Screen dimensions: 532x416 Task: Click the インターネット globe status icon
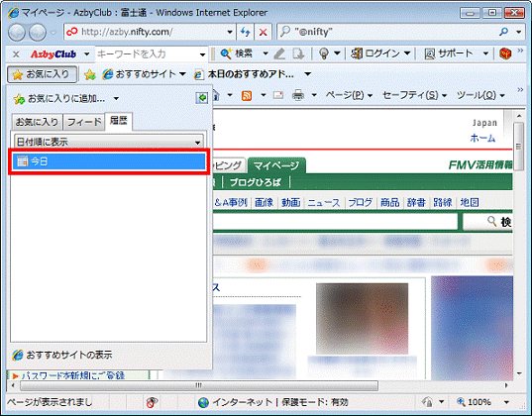tap(203, 402)
